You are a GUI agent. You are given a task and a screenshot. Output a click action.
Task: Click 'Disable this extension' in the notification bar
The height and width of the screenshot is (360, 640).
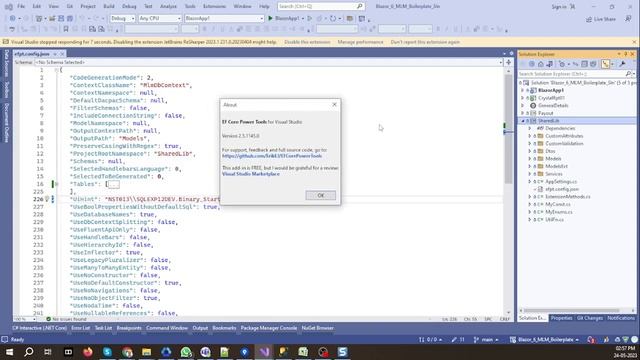pos(307,42)
